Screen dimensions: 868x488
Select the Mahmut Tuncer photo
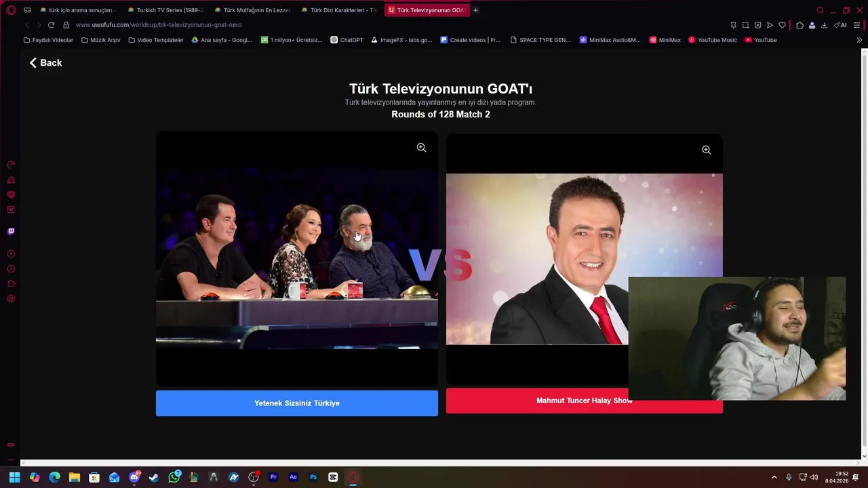tap(584, 259)
